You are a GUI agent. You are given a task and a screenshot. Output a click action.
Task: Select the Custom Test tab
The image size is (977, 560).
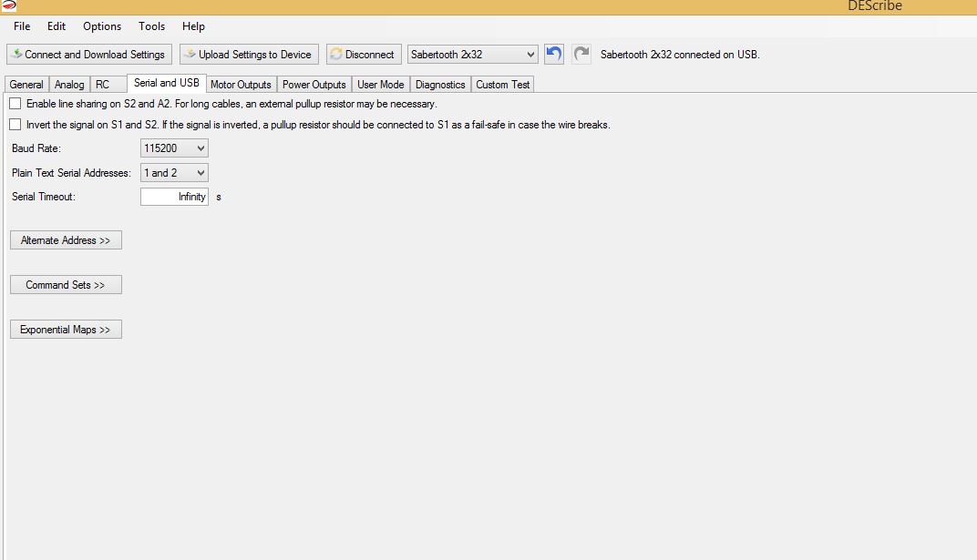click(502, 85)
